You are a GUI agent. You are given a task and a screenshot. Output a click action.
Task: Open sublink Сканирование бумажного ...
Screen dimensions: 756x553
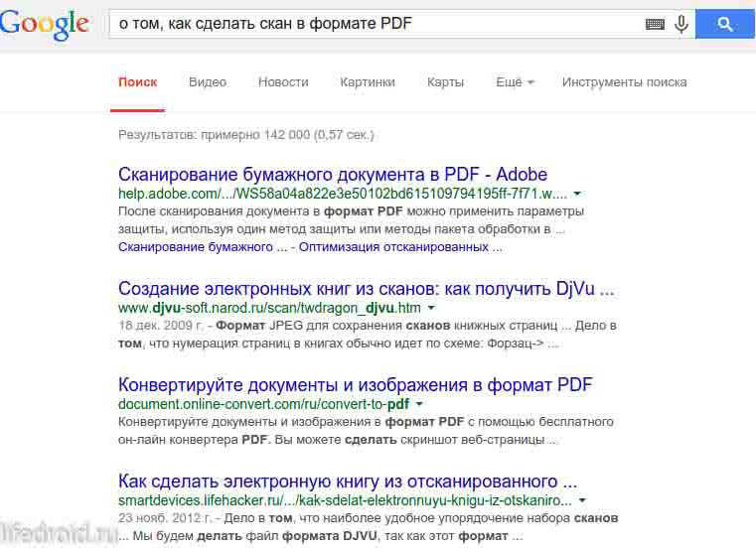[x=203, y=247]
